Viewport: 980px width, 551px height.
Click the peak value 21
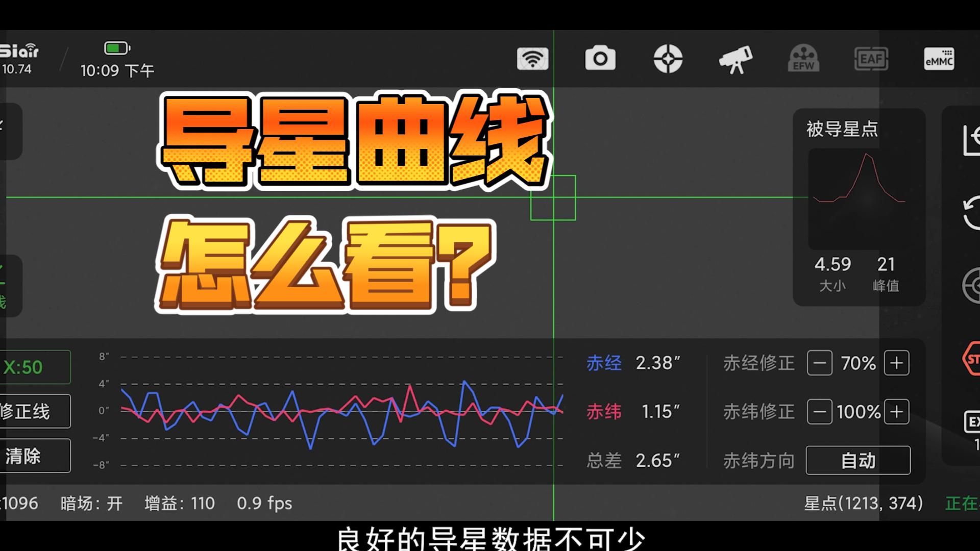point(886,264)
